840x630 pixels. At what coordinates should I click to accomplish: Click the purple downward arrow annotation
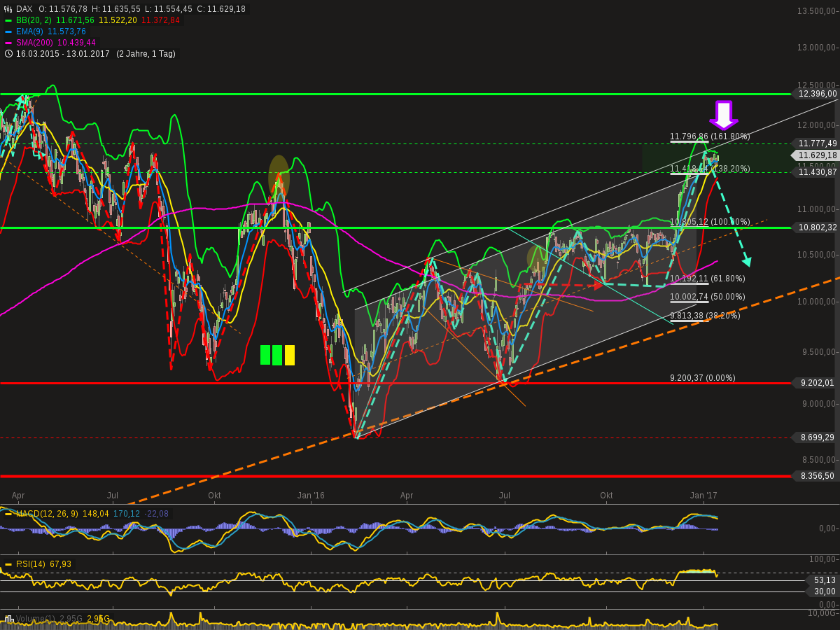(x=723, y=115)
